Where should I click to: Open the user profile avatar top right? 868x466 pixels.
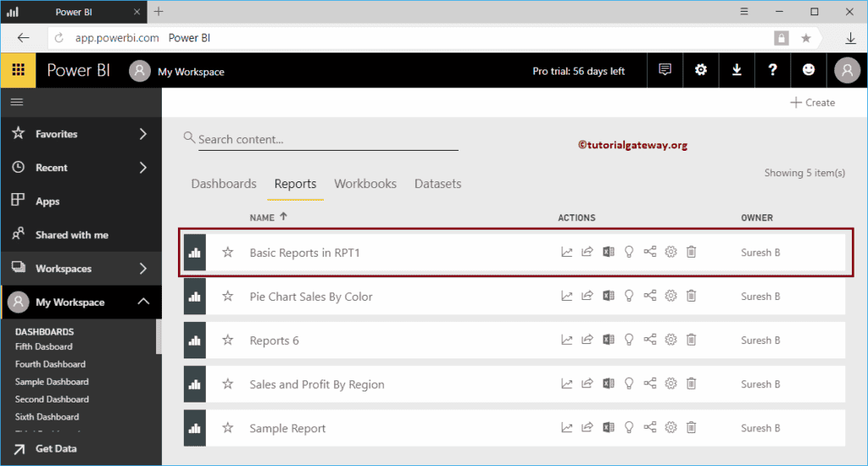point(847,70)
